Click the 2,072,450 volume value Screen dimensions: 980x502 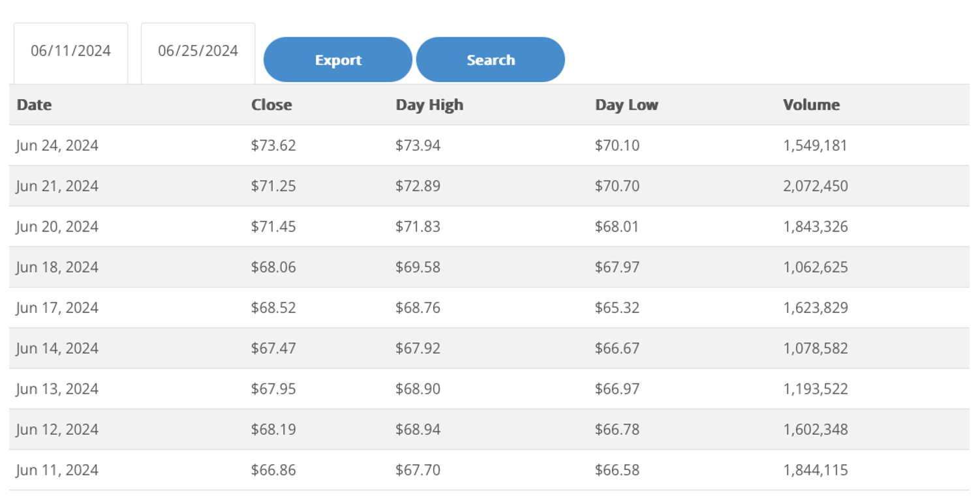pyautogui.click(x=816, y=186)
